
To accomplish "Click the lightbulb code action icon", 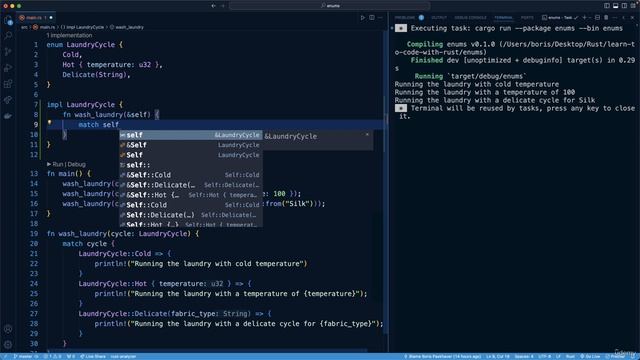I will click(49, 122).
